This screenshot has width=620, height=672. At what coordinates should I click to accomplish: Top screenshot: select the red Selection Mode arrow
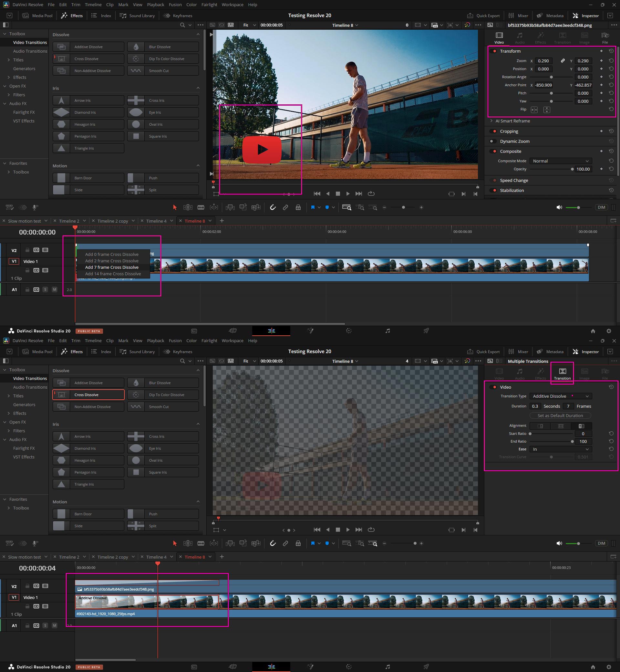point(174,207)
